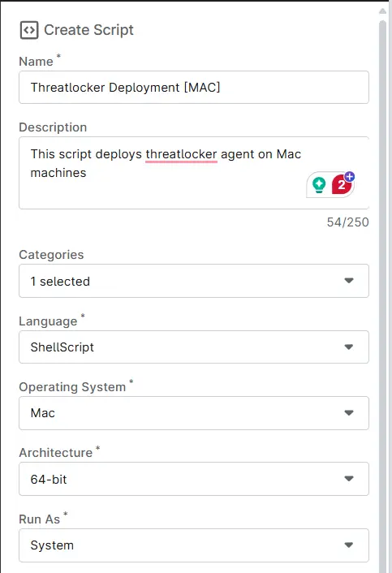Expand the Run As dropdown arrow
Viewport: 392px width, 573px height.
tap(349, 545)
